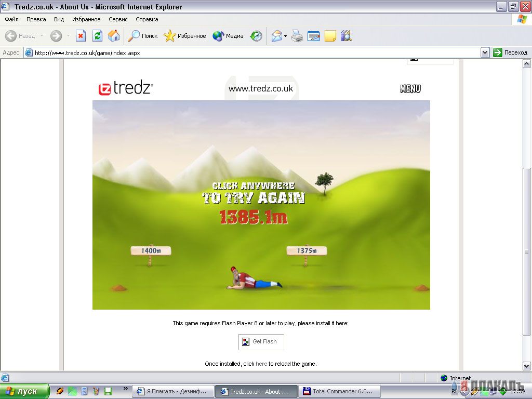Viewport: 532px width, 399px height.
Task: Click the Переход go button
Action: [510, 52]
